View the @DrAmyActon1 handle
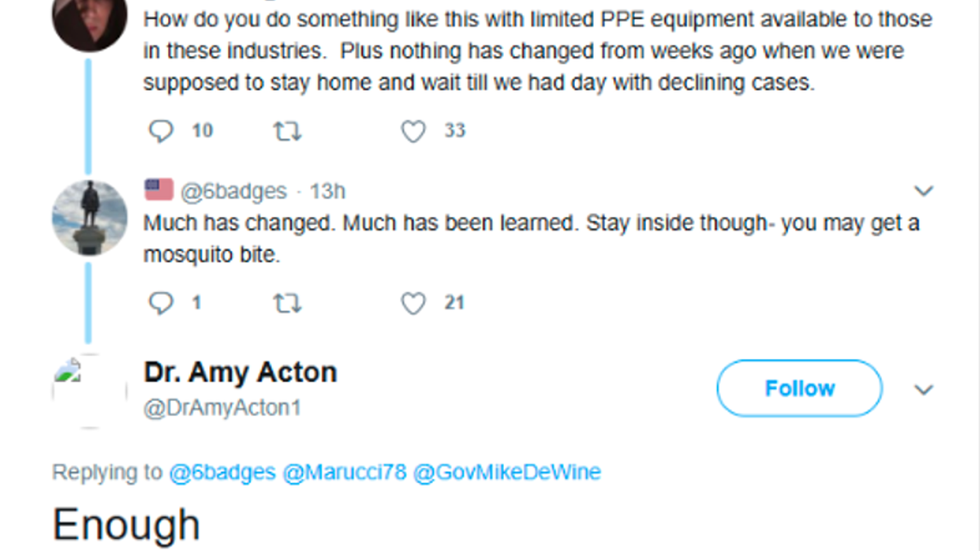This screenshot has height=551, width=980. 220,407
